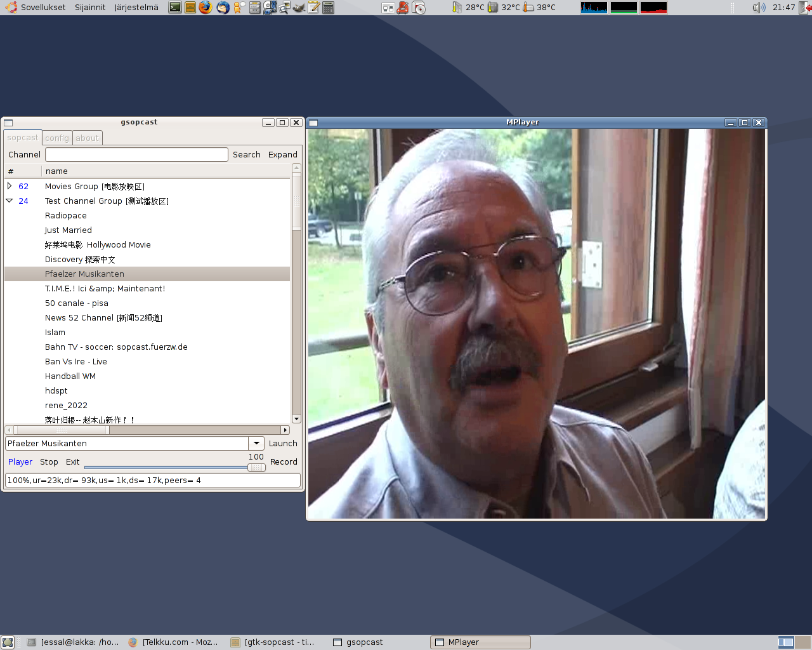This screenshot has width=812, height=650.
Task: Switch to the config tab
Action: [57, 138]
